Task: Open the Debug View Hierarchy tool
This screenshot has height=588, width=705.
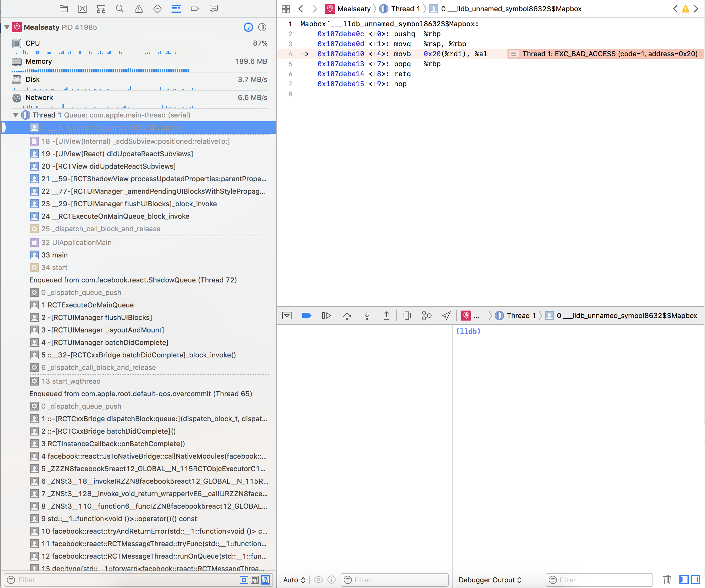Action: (407, 316)
